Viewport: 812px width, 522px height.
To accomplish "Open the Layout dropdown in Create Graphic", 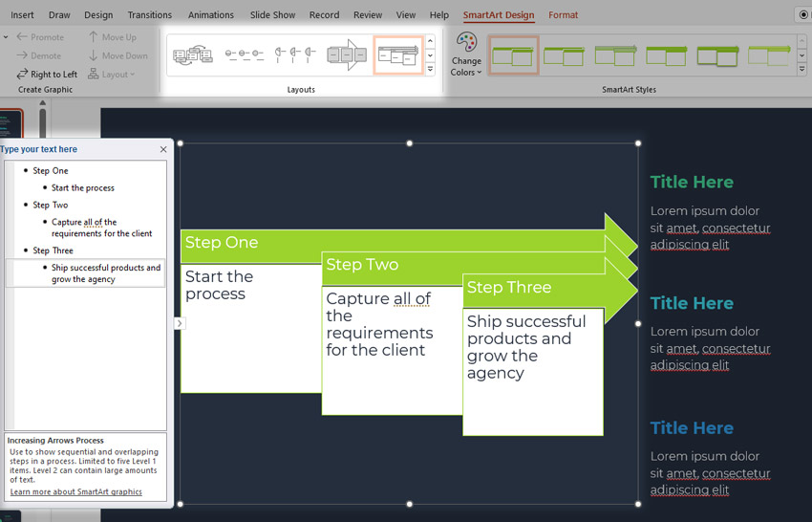I will (112, 75).
